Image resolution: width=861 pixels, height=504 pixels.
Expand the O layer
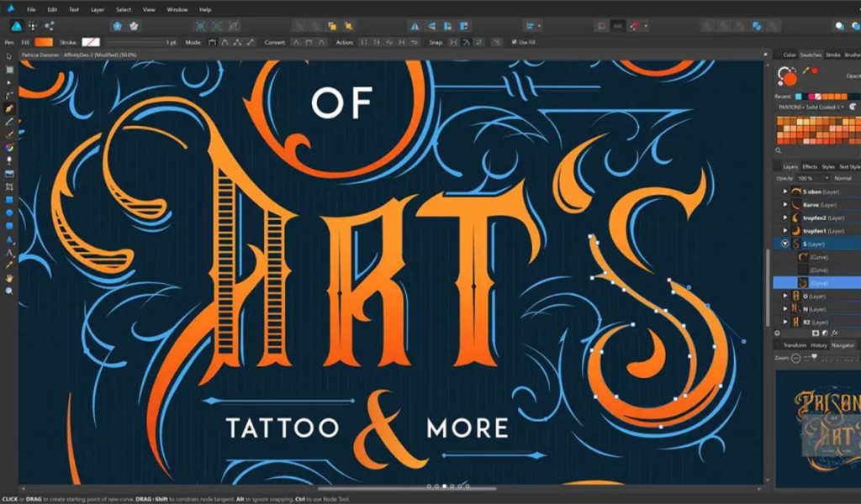point(785,297)
